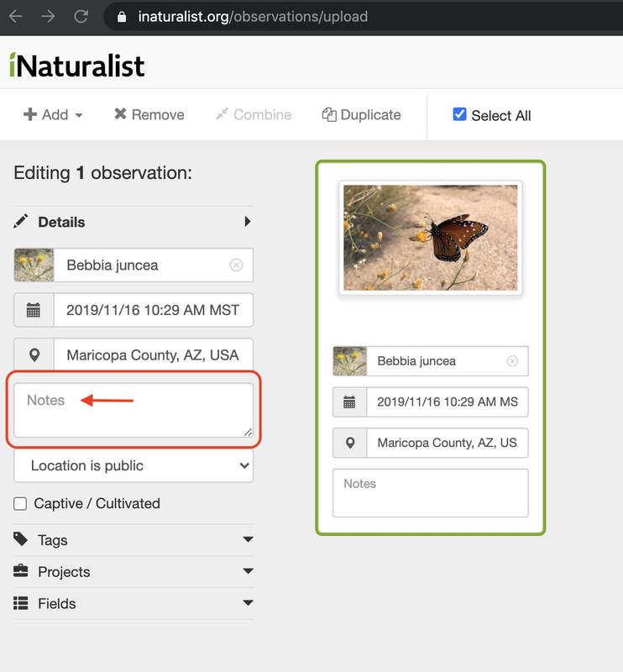
Task: Click the padlock icon in the address bar
Action: [x=122, y=17]
